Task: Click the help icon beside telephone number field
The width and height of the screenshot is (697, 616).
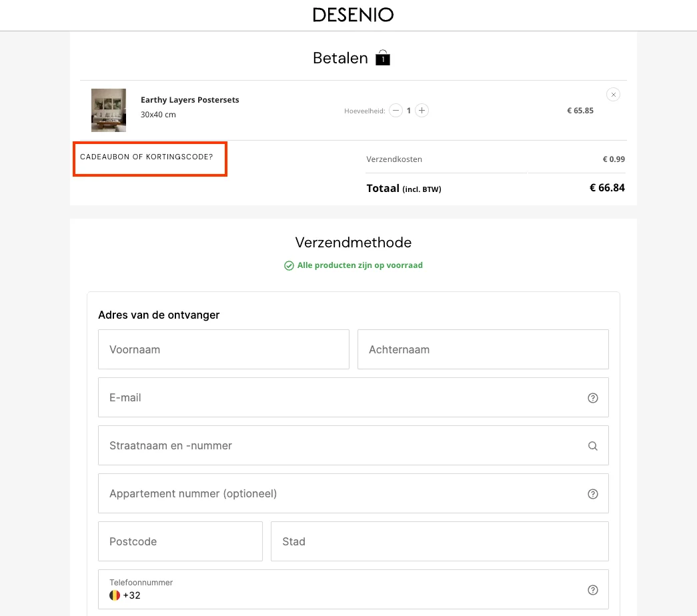Action: 593,589
